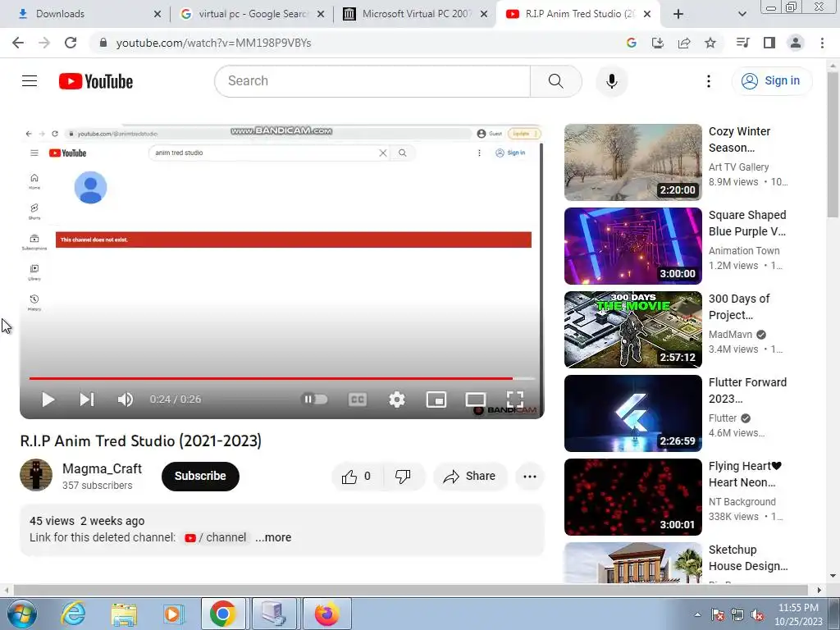Switch to Microsoft Virtual PC 2007 tab
This screenshot has height=630, width=840.
coord(415,14)
